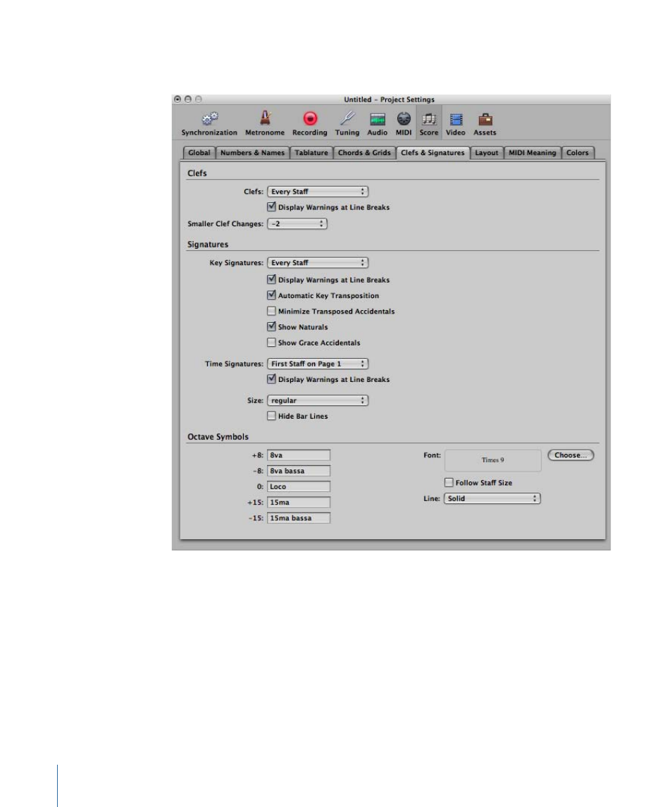
Task: Switch to the Numbers & Names tab
Action: [x=252, y=153]
